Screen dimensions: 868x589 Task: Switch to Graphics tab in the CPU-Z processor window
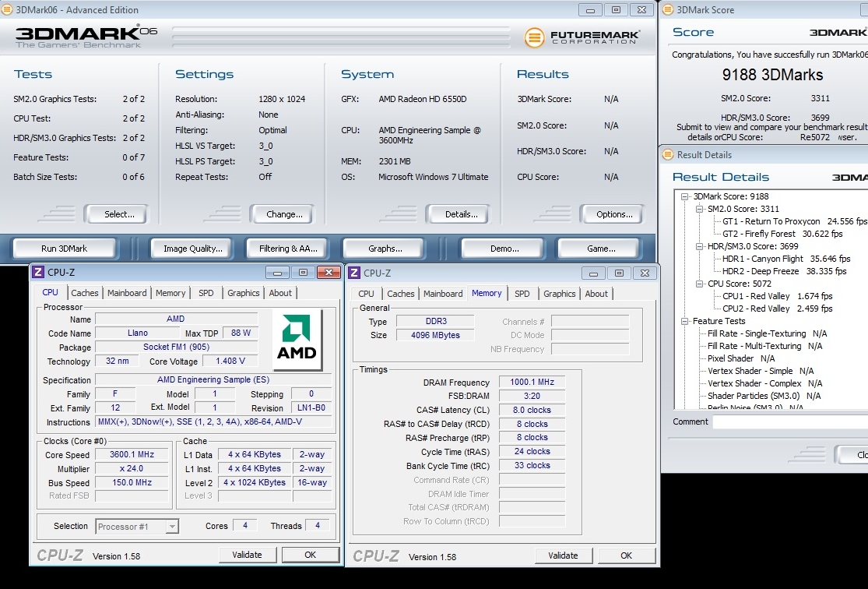(x=244, y=293)
